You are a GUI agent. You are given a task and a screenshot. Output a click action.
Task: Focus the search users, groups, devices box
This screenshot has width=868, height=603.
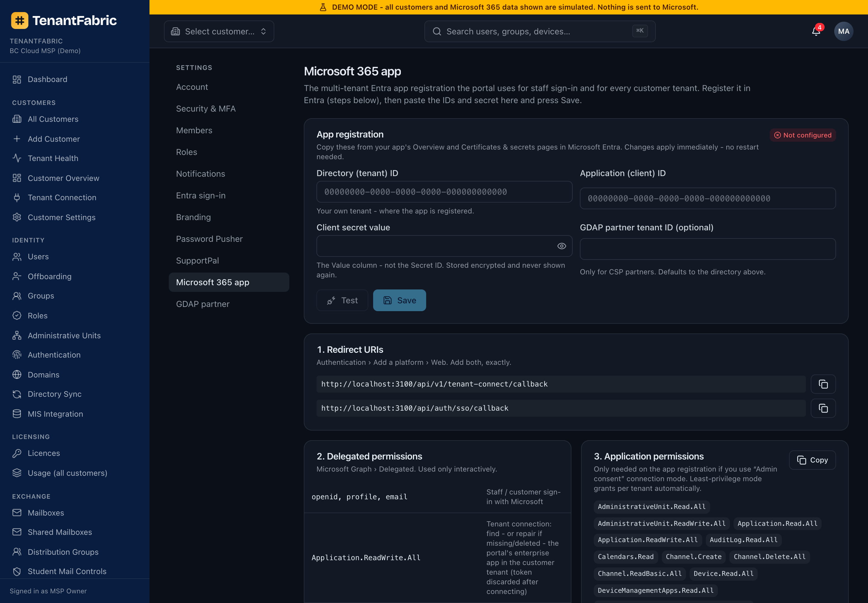(540, 31)
